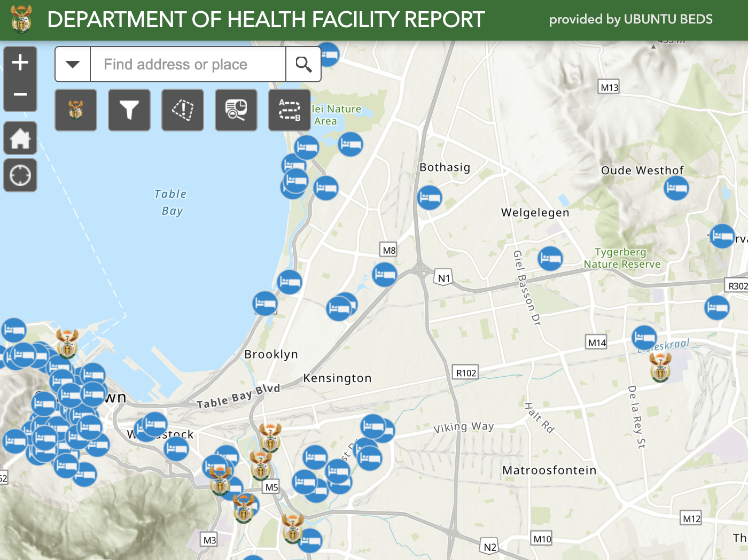Open the search source dropdown arrow
This screenshot has height=560, width=748.
click(73, 64)
